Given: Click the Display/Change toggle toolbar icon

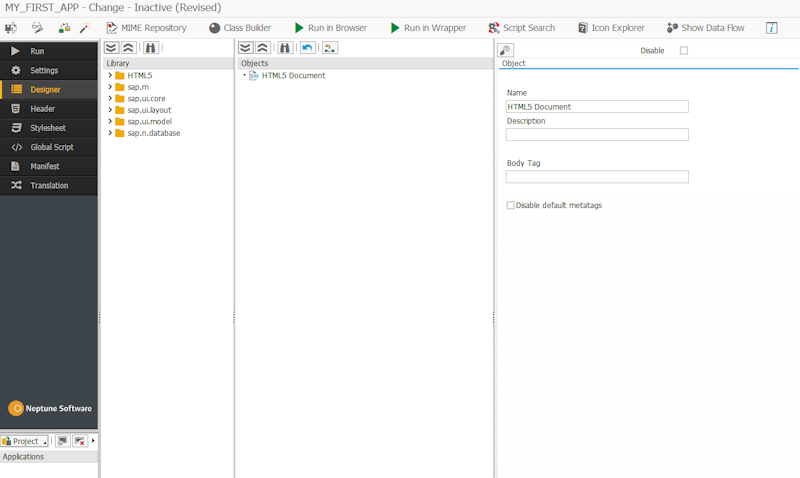Looking at the screenshot, I should [x=11, y=28].
